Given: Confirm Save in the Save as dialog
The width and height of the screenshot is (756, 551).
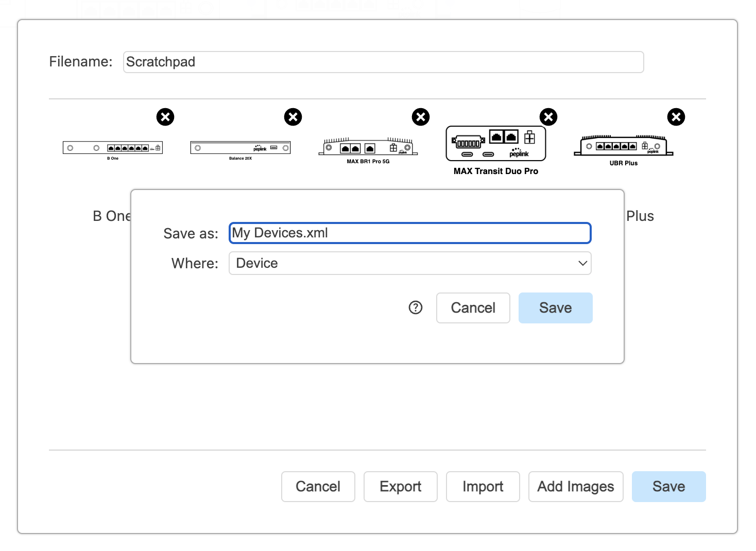Looking at the screenshot, I should pyautogui.click(x=556, y=308).
